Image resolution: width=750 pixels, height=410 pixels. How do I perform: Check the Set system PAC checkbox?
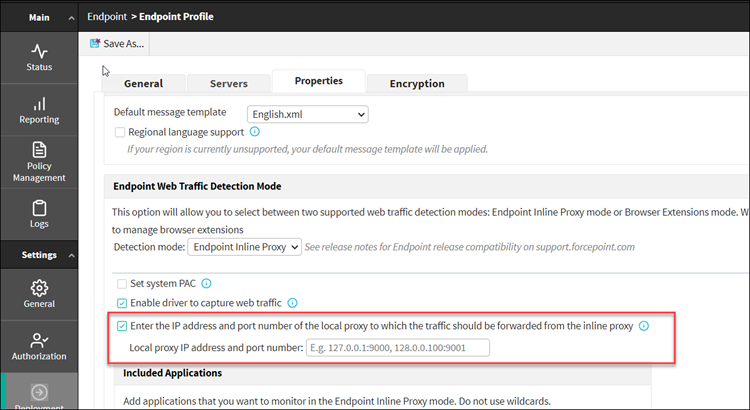122,284
